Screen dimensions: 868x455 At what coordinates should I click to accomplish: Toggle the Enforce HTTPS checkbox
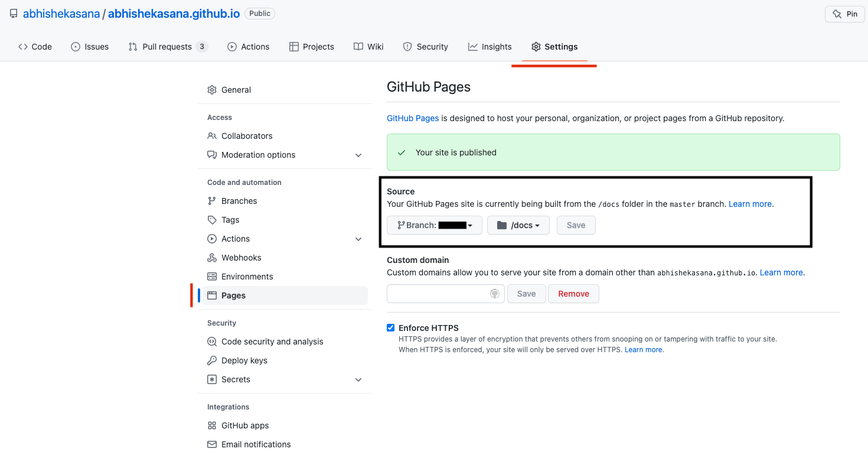[x=390, y=327]
